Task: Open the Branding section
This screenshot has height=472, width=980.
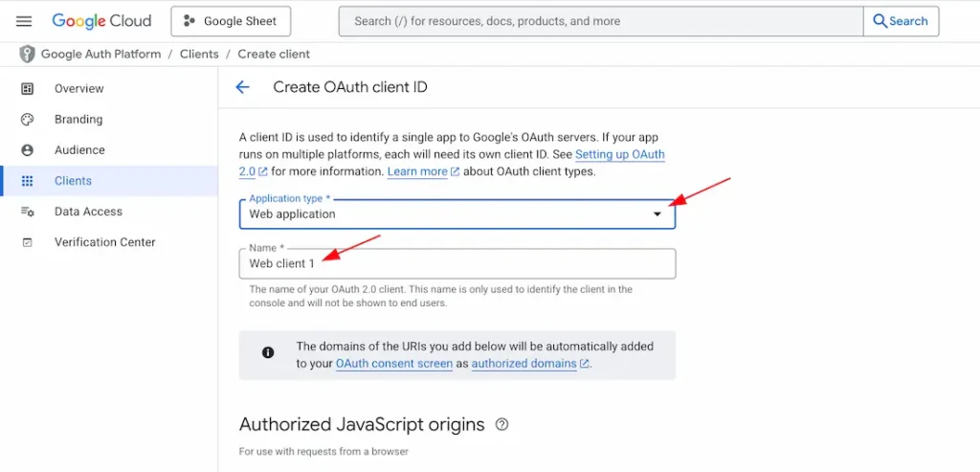Action: (78, 120)
